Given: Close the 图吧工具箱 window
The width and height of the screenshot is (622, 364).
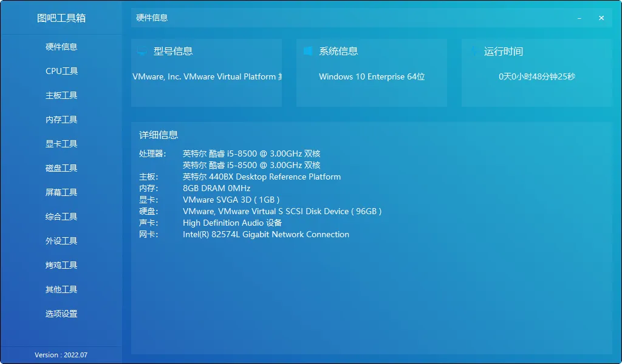Looking at the screenshot, I should coord(601,18).
